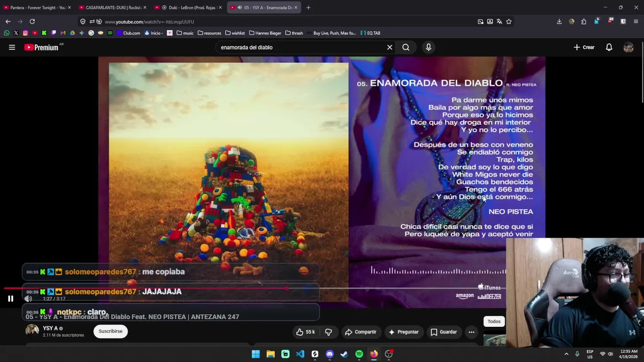Open the Gmail bookmark
Viewport: 644px width, 362px height.
tap(63, 33)
